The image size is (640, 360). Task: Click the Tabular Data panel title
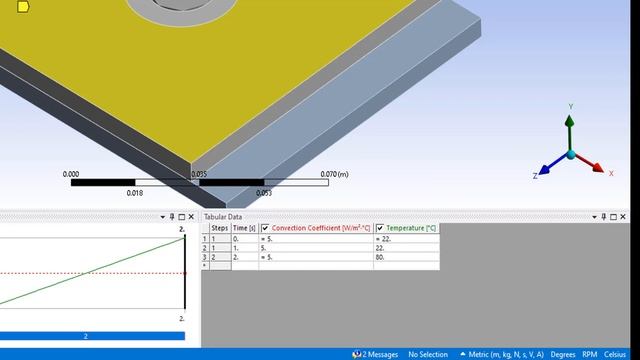point(223,217)
